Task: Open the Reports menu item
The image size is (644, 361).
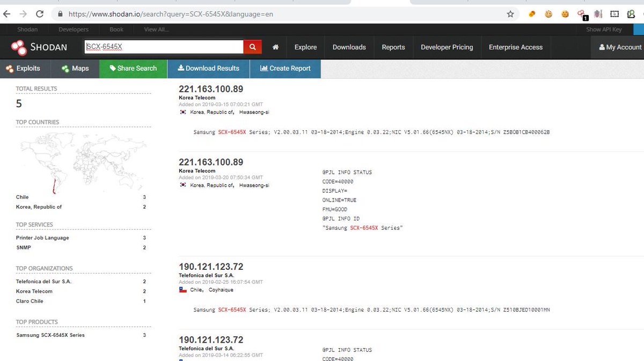Action: pyautogui.click(x=393, y=47)
